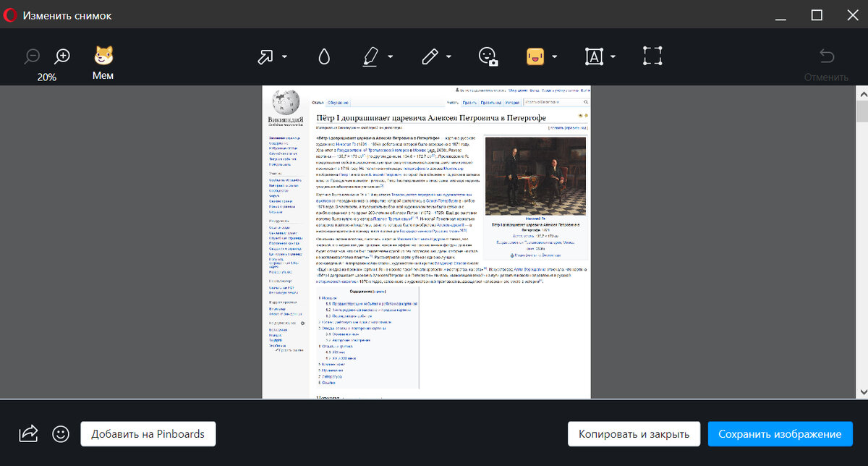Click Копировать и закрыть button
This screenshot has height=466, width=868.
tap(634, 434)
